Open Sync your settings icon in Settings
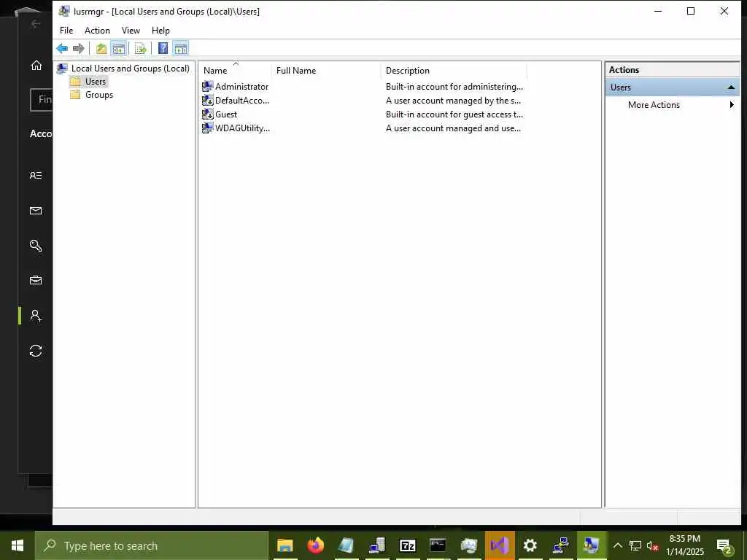The width and height of the screenshot is (747, 560). (36, 351)
